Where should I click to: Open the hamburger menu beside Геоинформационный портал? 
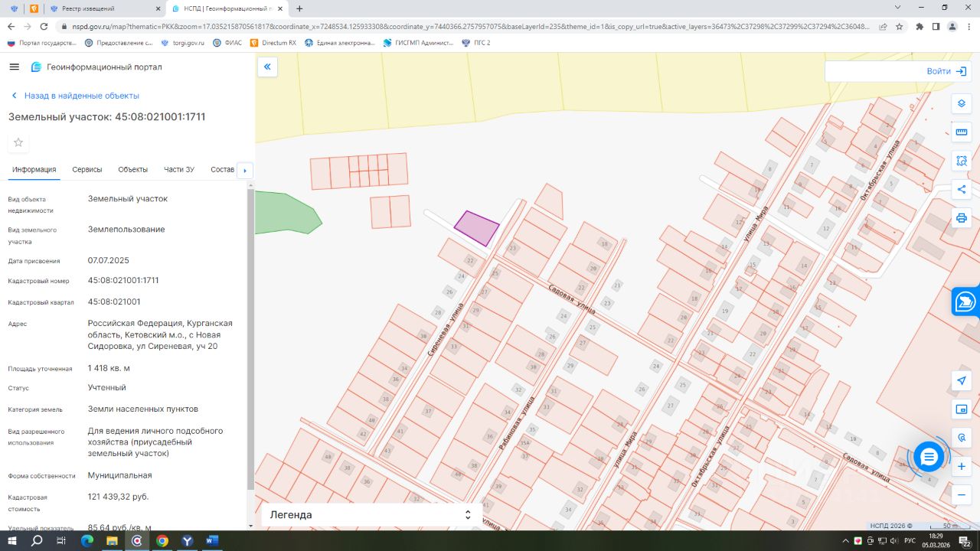[x=14, y=67]
